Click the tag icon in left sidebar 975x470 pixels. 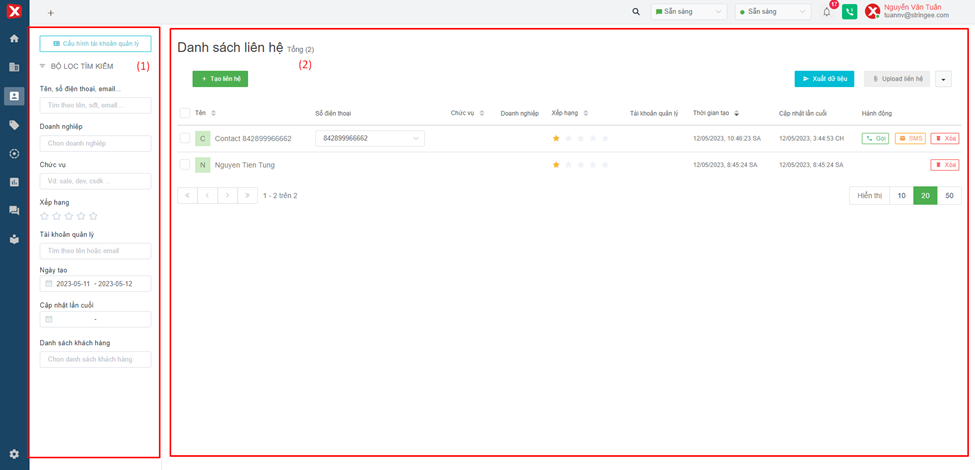[14, 125]
